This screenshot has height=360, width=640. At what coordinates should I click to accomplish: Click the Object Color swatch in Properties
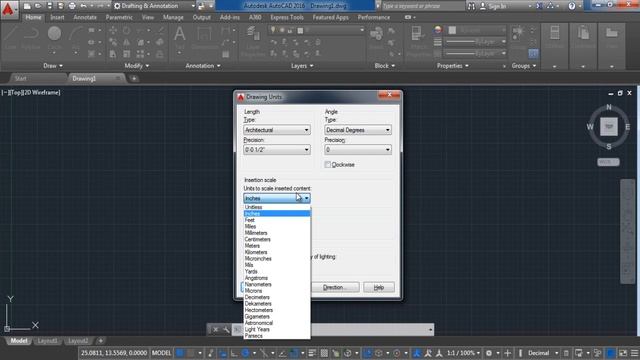pos(452,30)
